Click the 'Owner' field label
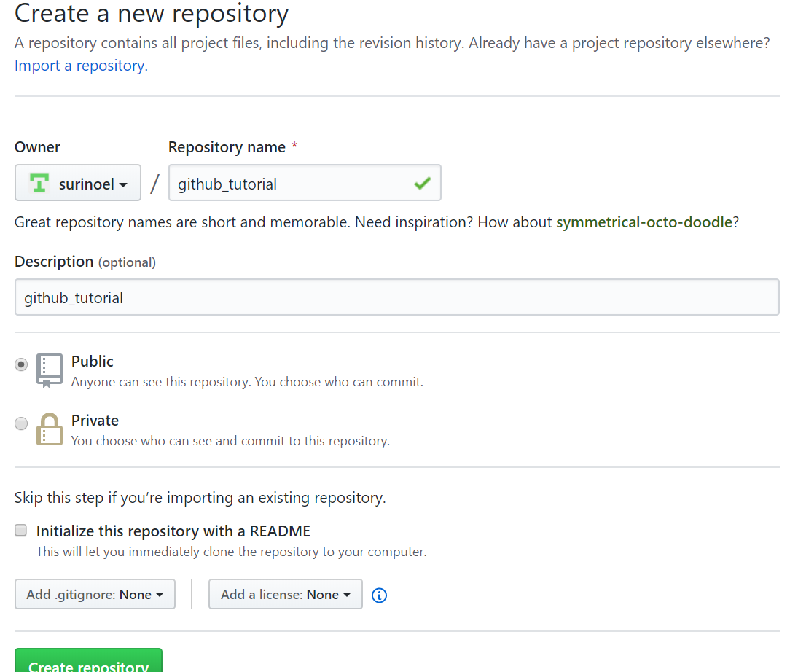 tap(37, 147)
